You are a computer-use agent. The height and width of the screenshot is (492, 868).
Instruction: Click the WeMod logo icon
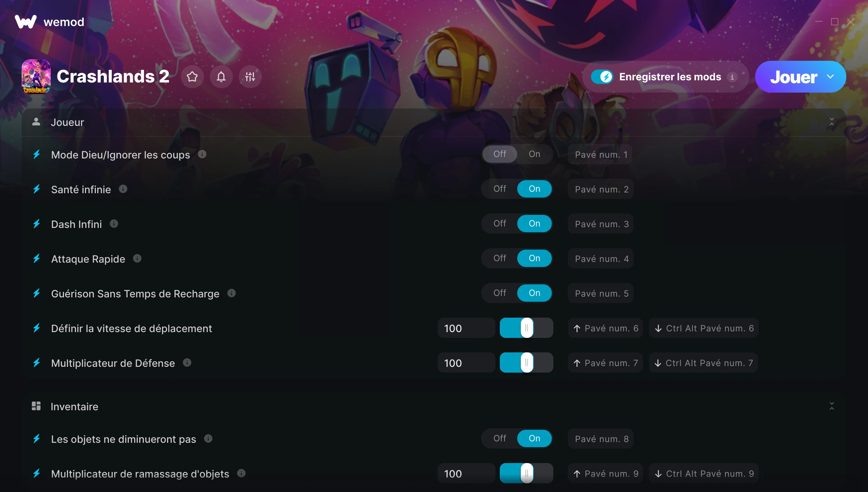click(x=26, y=22)
